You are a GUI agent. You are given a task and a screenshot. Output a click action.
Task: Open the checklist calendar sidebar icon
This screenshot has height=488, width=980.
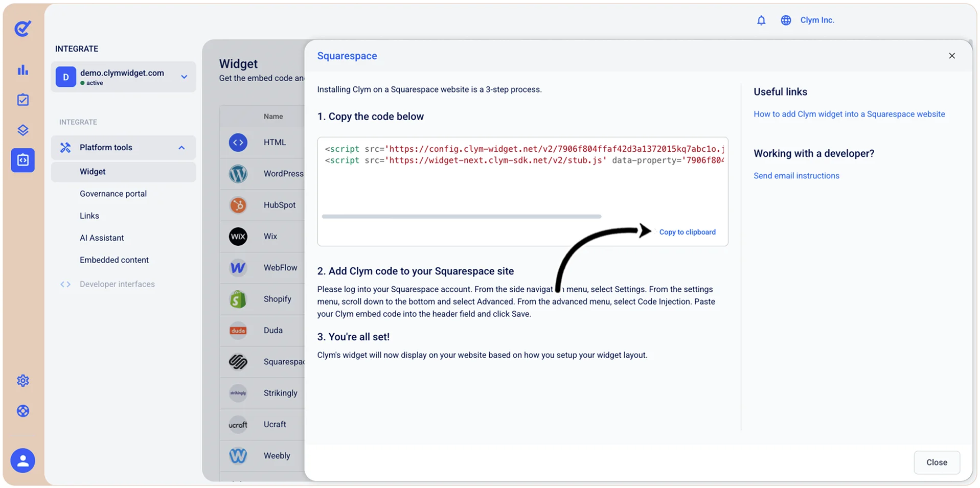click(23, 100)
